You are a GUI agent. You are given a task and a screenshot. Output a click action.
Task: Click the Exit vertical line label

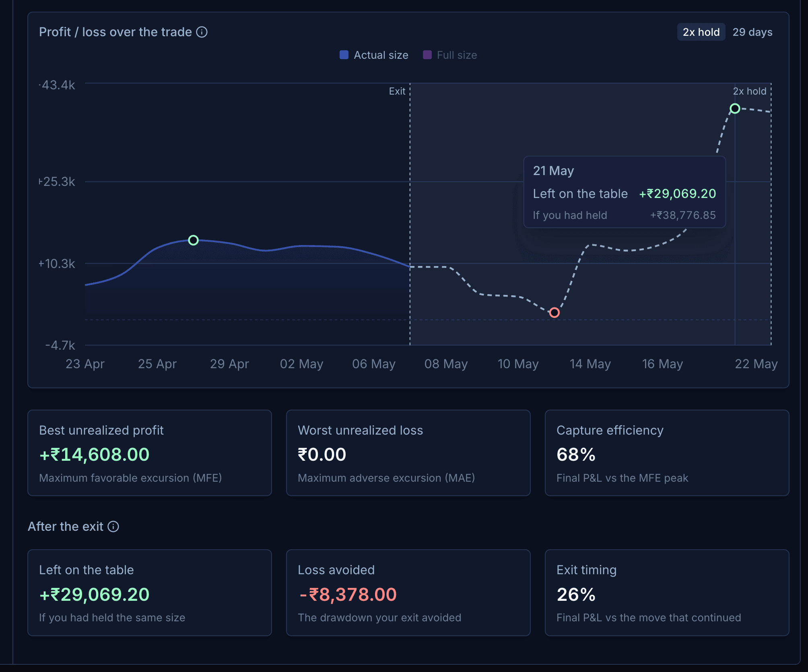click(397, 91)
